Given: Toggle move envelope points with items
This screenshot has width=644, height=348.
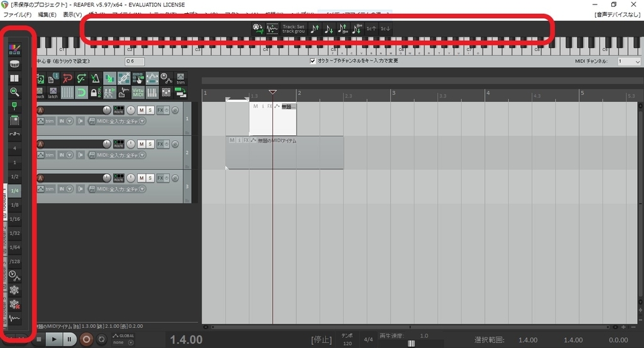Looking at the screenshot, I should tap(152, 79).
